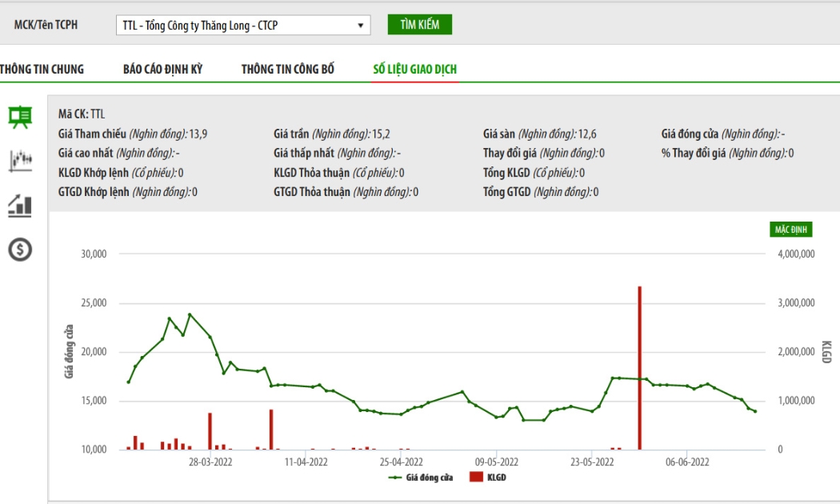Select the SỐ LIỆU GIAO DỊCH tab
The height and width of the screenshot is (504, 840).
(415, 69)
